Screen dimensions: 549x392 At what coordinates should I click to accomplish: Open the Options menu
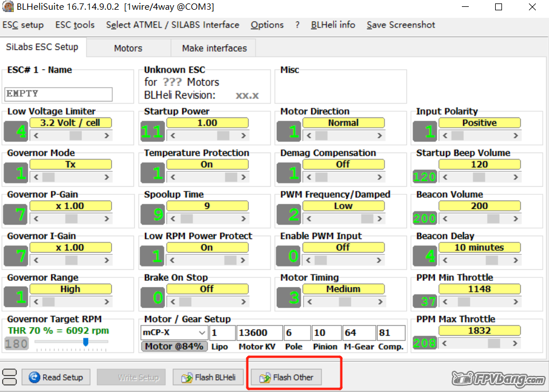(x=267, y=25)
